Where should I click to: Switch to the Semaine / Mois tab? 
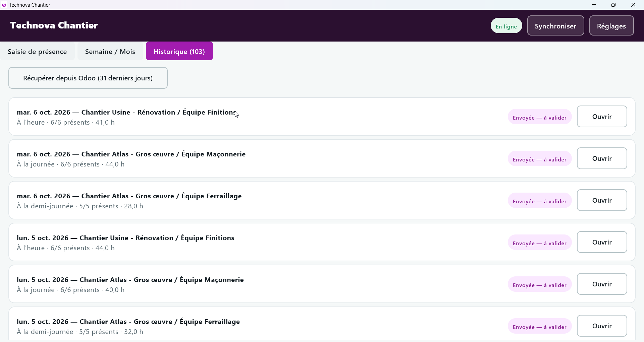click(x=110, y=52)
